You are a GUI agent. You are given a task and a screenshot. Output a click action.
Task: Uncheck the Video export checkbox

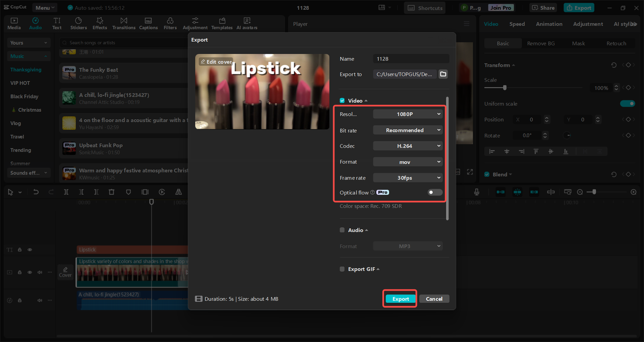(x=342, y=101)
